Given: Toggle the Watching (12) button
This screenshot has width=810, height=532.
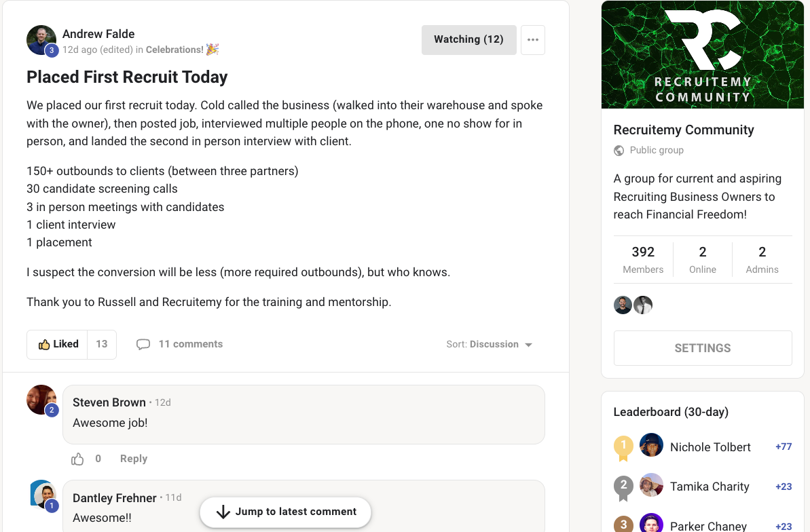Looking at the screenshot, I should (468, 40).
